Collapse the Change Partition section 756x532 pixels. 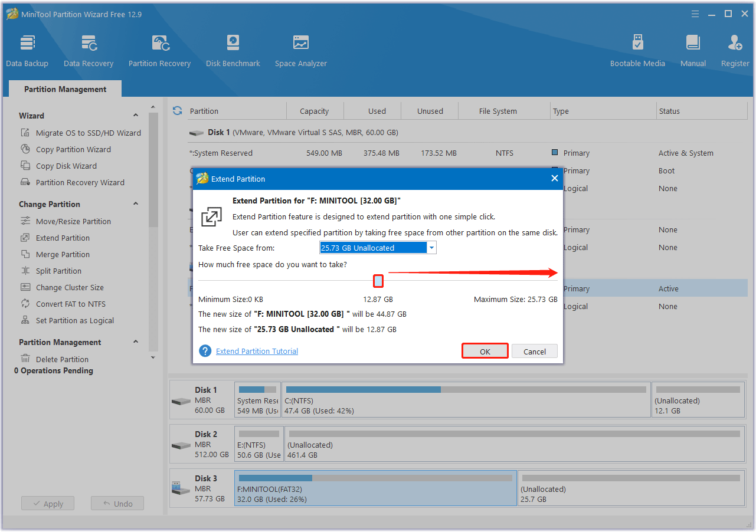click(135, 203)
